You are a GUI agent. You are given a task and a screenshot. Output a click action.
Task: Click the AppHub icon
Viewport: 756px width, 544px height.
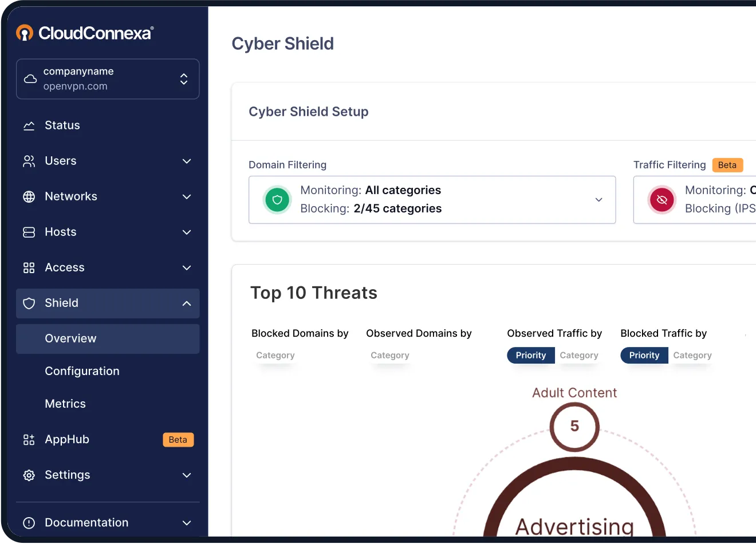[x=29, y=440]
